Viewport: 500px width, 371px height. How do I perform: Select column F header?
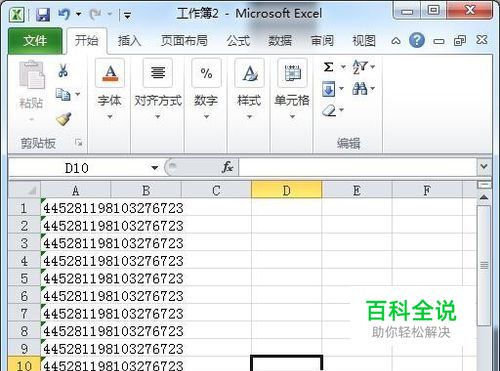tap(427, 191)
